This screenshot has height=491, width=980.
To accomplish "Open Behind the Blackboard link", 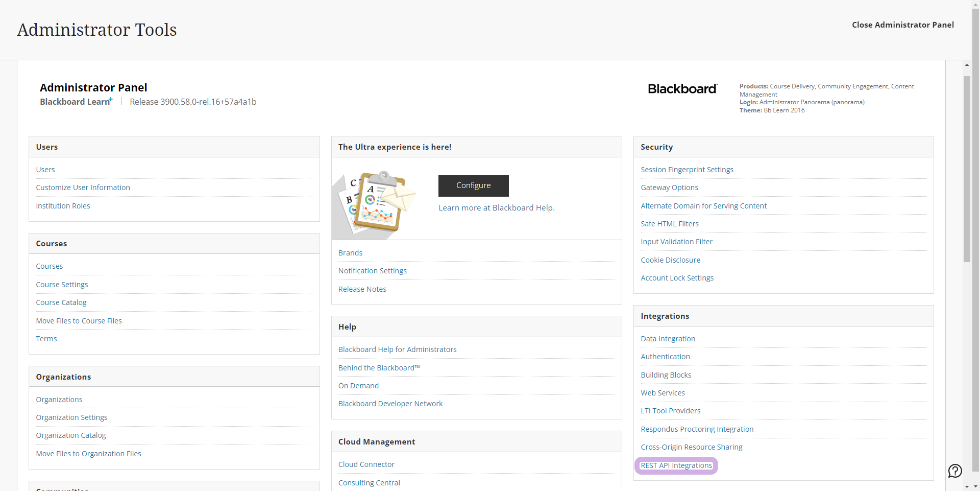I will point(379,368).
